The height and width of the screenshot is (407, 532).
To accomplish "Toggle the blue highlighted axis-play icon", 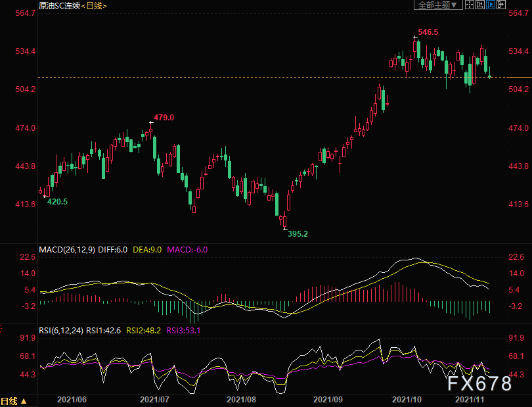I will tap(491, 5).
